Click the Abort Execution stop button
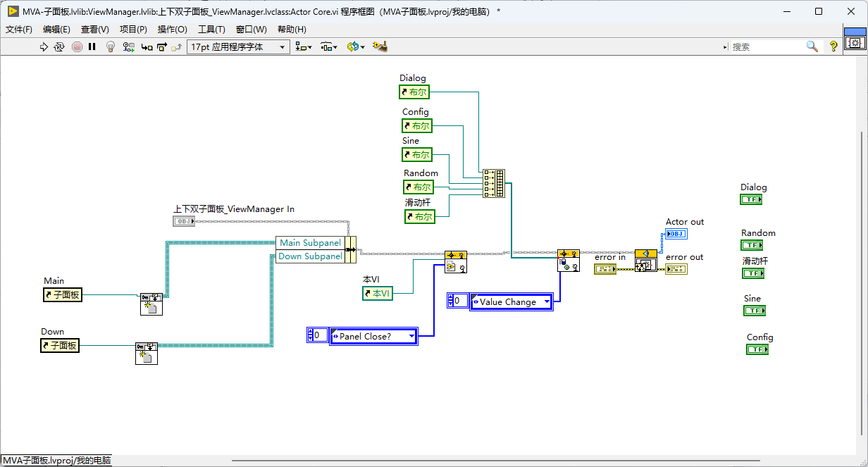The image size is (868, 467). [76, 46]
